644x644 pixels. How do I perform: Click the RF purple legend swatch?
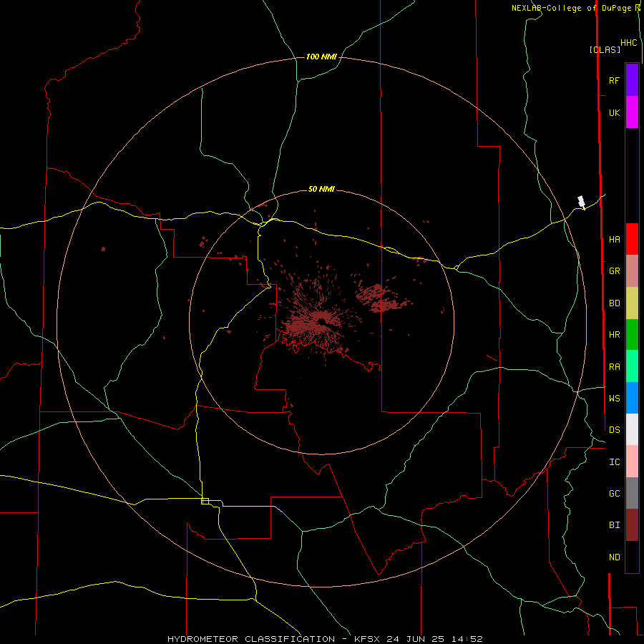(x=632, y=80)
